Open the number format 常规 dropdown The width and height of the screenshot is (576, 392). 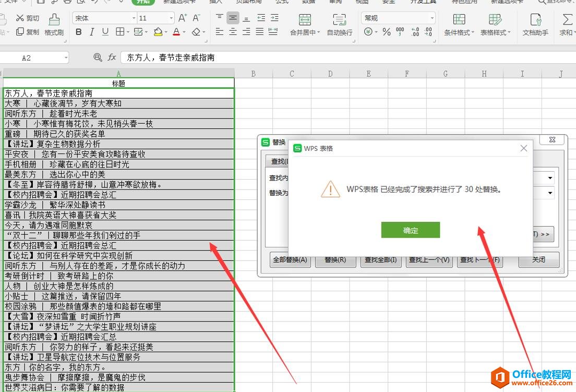[432, 18]
